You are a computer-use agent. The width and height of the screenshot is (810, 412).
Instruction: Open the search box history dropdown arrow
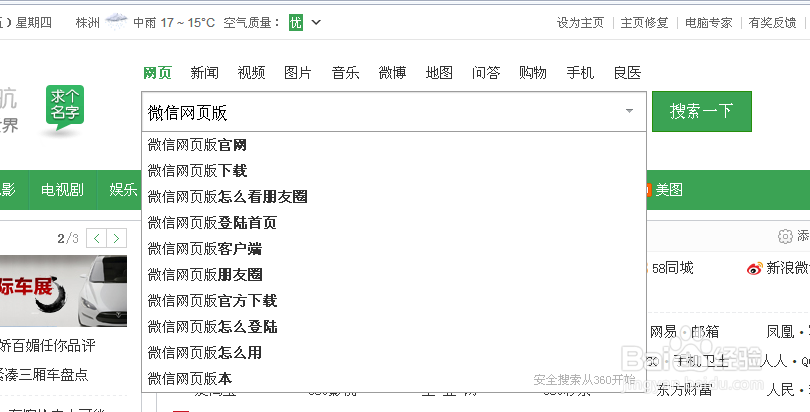tap(629, 111)
